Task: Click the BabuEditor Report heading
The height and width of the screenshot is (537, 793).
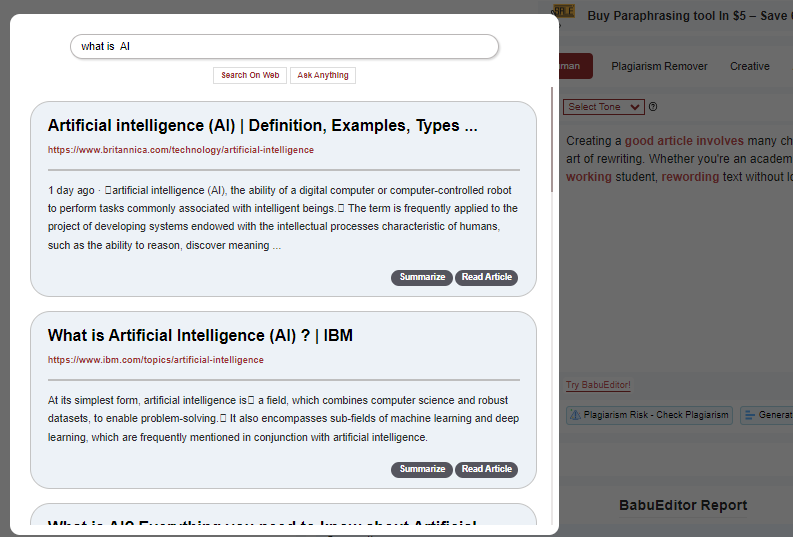Action: 683,505
